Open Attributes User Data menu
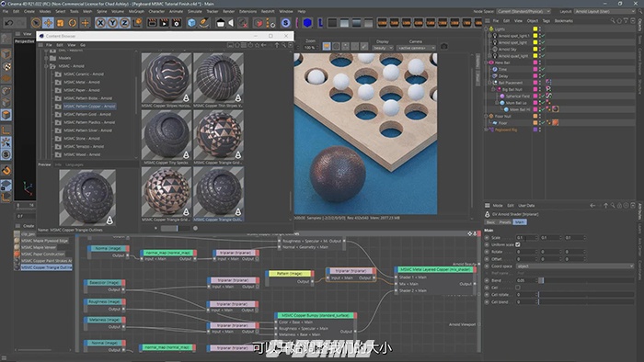The width and height of the screenshot is (644, 362). point(526,206)
